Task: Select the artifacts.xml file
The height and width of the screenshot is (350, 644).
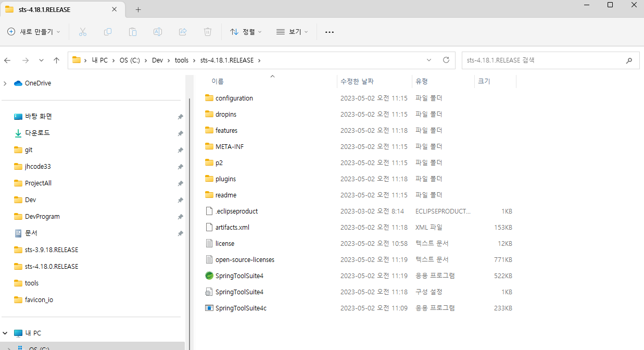Action: click(228, 227)
